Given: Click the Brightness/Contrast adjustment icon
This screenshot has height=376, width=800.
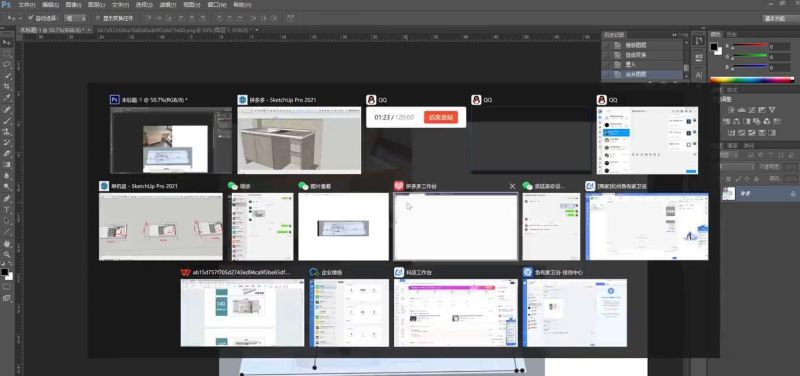Looking at the screenshot, I should pyautogui.click(x=731, y=110).
